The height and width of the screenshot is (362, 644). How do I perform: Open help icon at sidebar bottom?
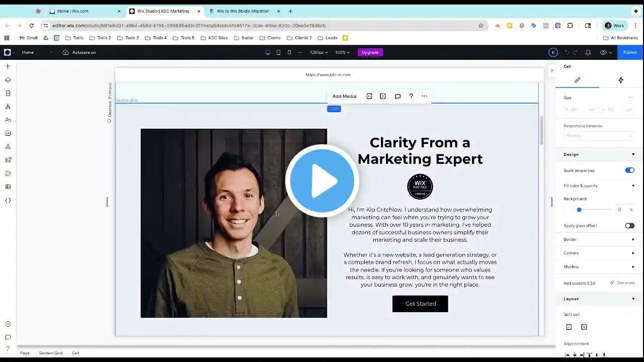[8, 349]
